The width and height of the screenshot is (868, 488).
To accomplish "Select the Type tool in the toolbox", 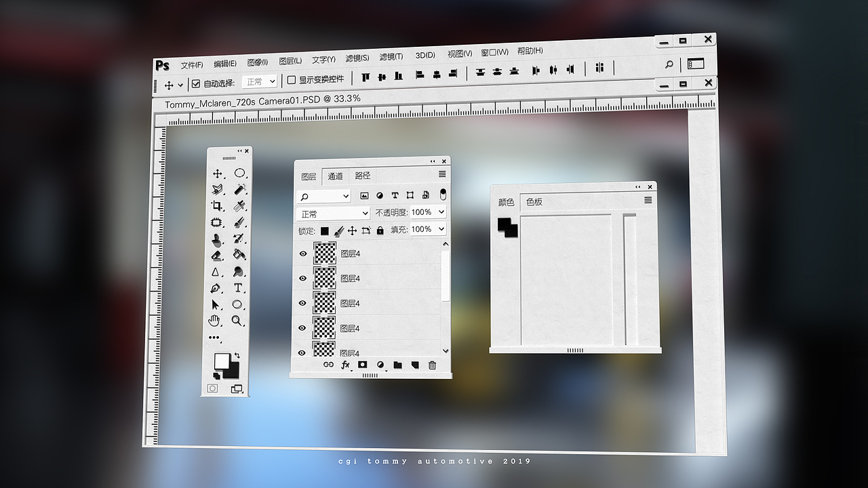I will [x=238, y=288].
